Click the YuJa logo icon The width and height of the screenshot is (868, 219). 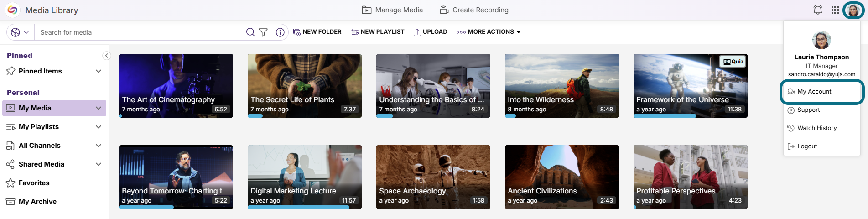click(x=12, y=10)
